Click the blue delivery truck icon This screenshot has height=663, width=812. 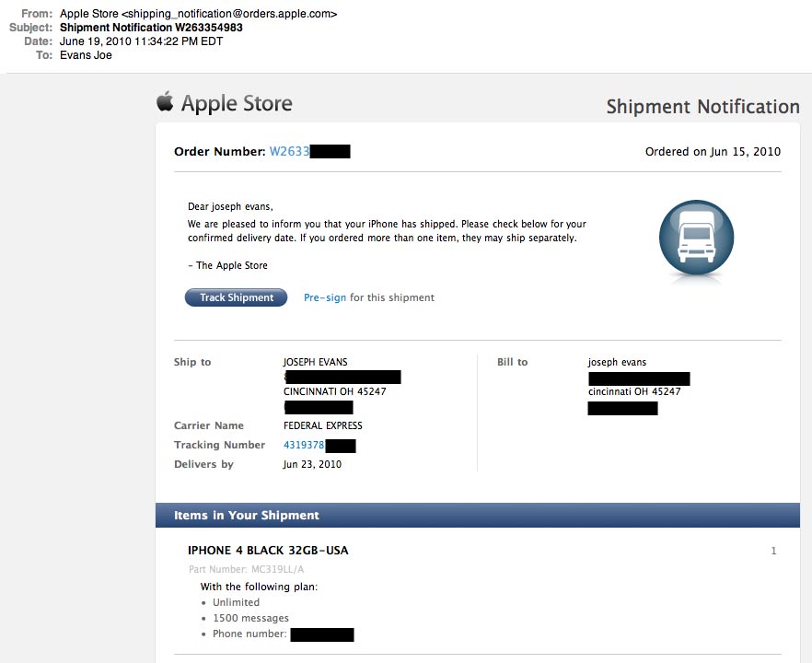tap(696, 238)
